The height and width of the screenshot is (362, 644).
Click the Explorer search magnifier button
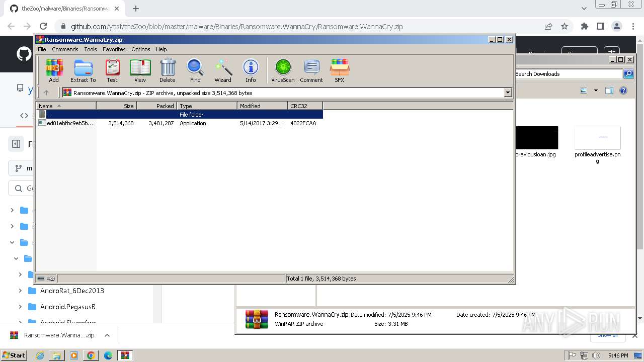tap(628, 74)
